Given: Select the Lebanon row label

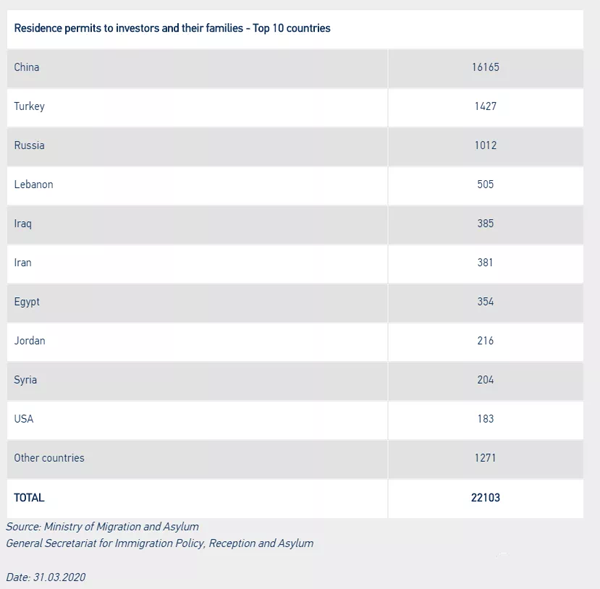Looking at the screenshot, I should click(x=34, y=184).
